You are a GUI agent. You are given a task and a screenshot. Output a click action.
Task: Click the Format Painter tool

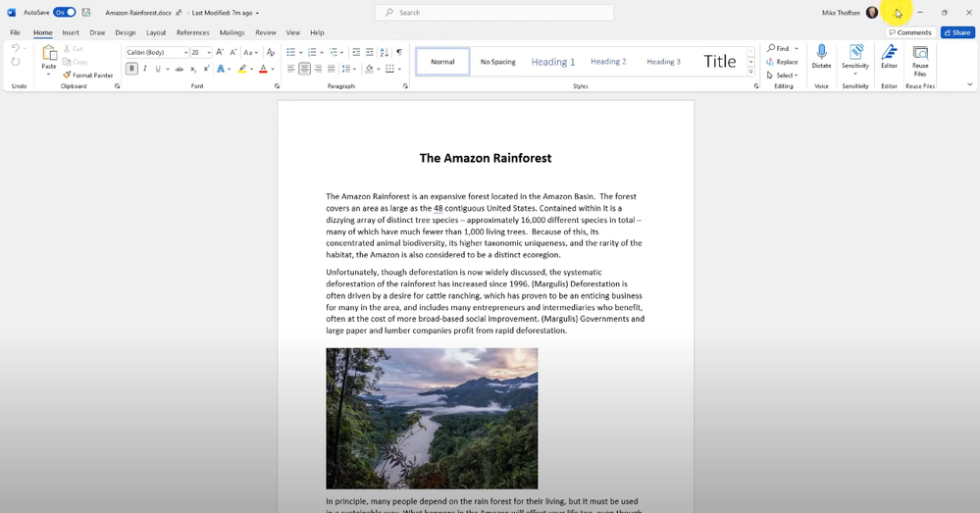pos(87,75)
